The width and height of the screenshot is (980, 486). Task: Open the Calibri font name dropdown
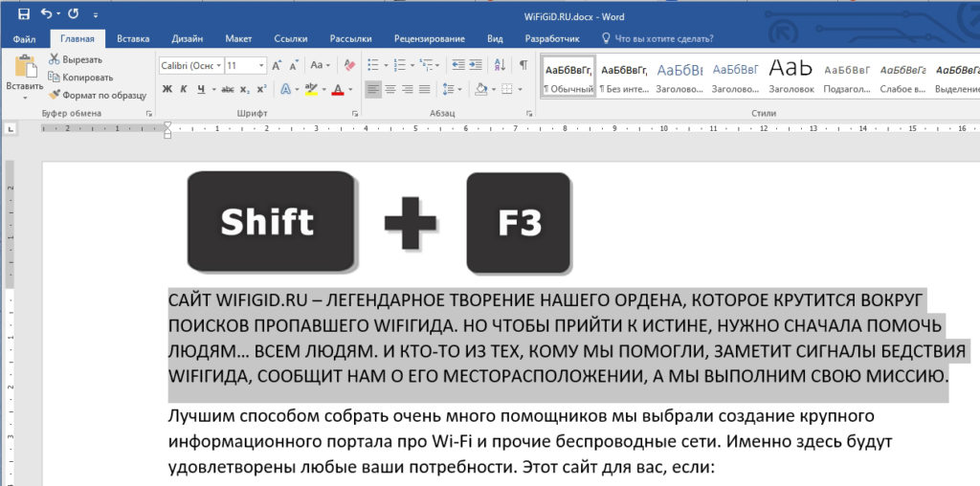tap(219, 65)
